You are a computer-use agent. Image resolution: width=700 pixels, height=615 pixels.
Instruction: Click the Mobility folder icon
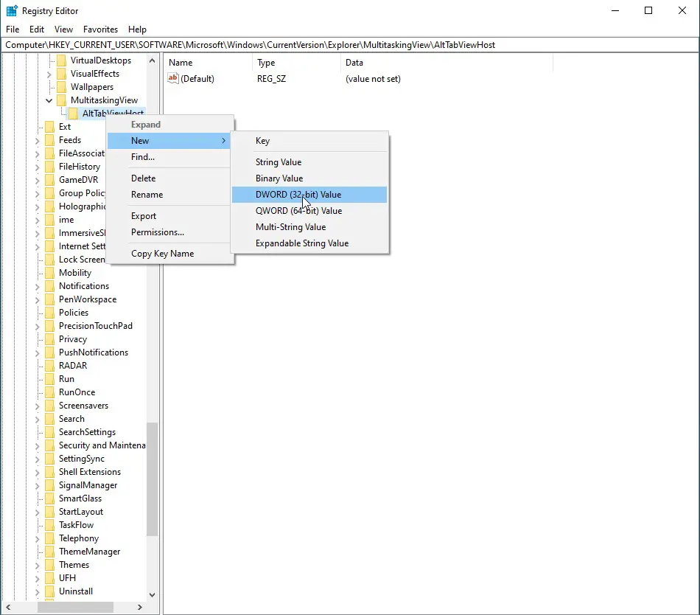pos(49,272)
